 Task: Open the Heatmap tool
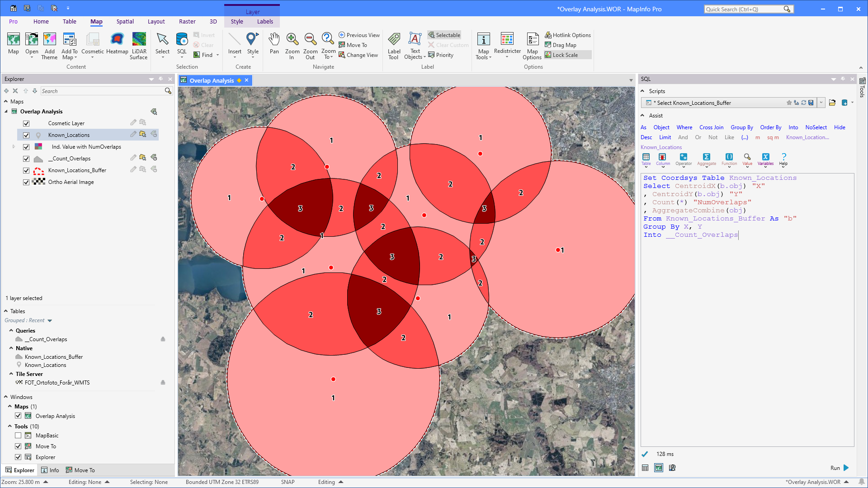[117, 44]
